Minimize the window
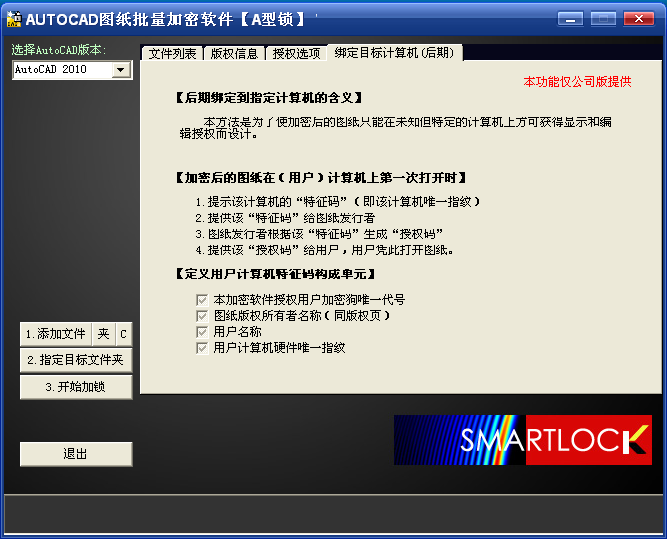This screenshot has height=539, width=667. 570,19
